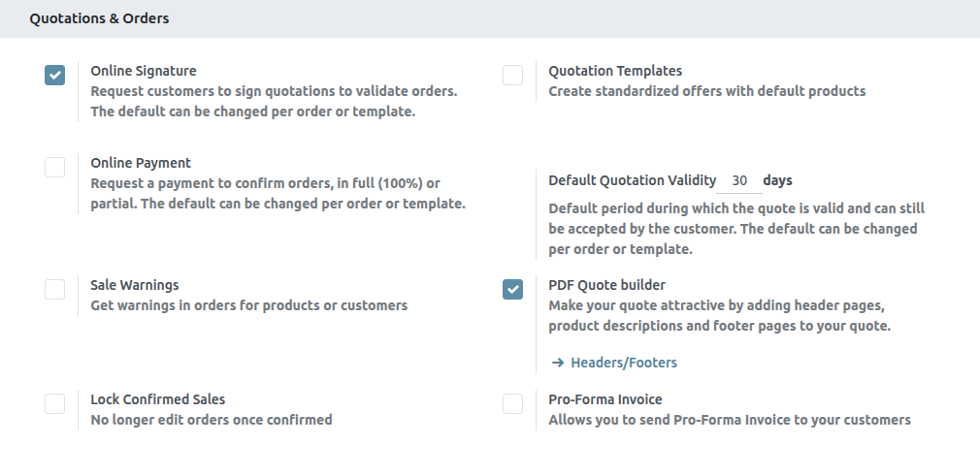The width and height of the screenshot is (980, 476).
Task: Click the Online Signature label
Action: (144, 71)
